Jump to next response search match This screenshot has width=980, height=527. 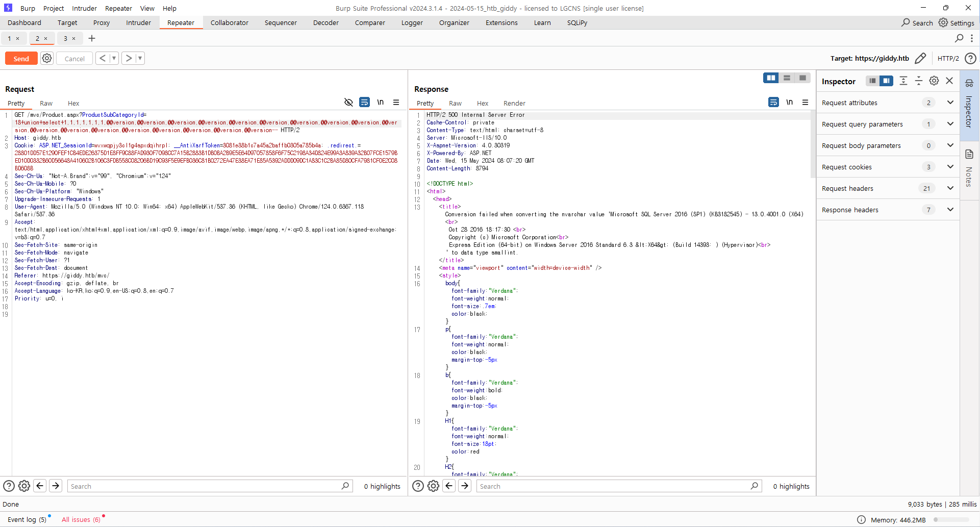465,486
